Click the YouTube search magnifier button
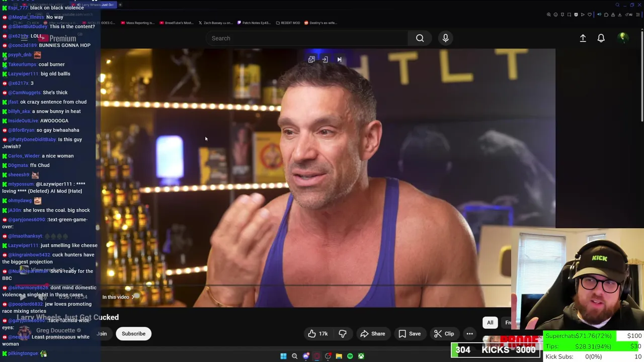This screenshot has width=644, height=362. (420, 38)
